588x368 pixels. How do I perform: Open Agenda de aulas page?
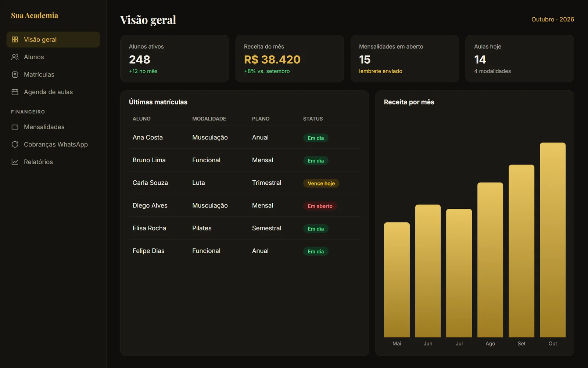click(x=53, y=92)
